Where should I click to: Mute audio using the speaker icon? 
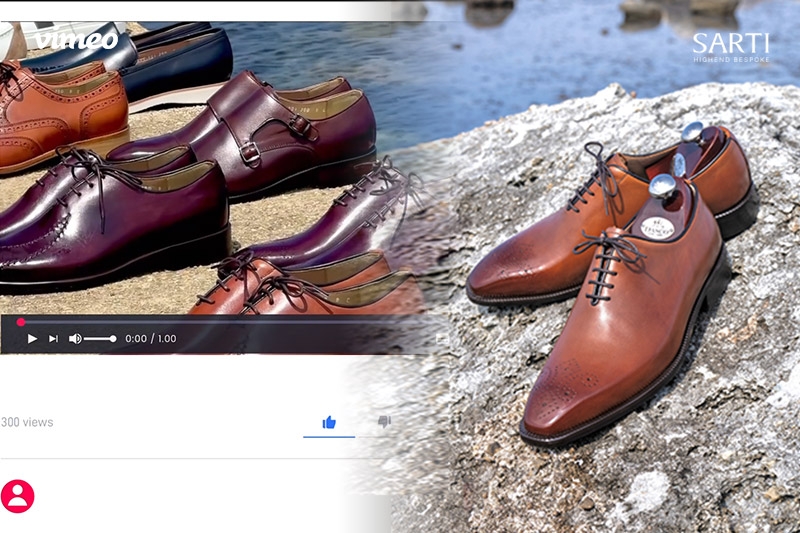click(75, 339)
